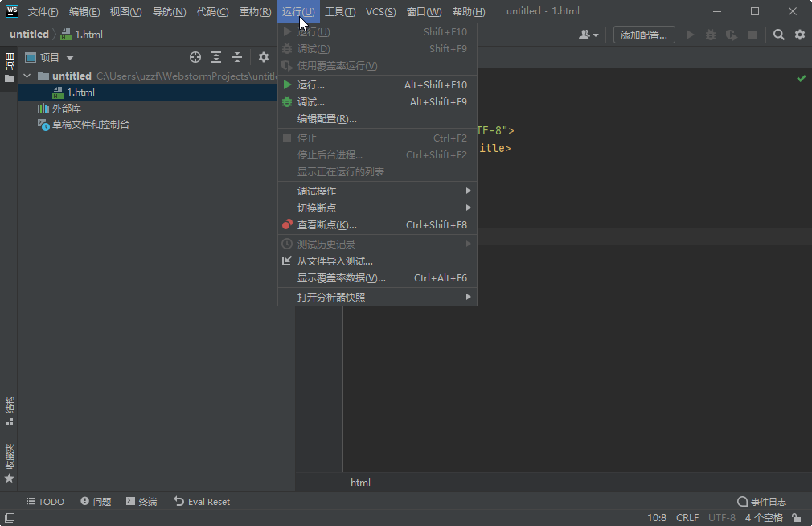Expand the 打开分析器快照 submenu

(377, 297)
